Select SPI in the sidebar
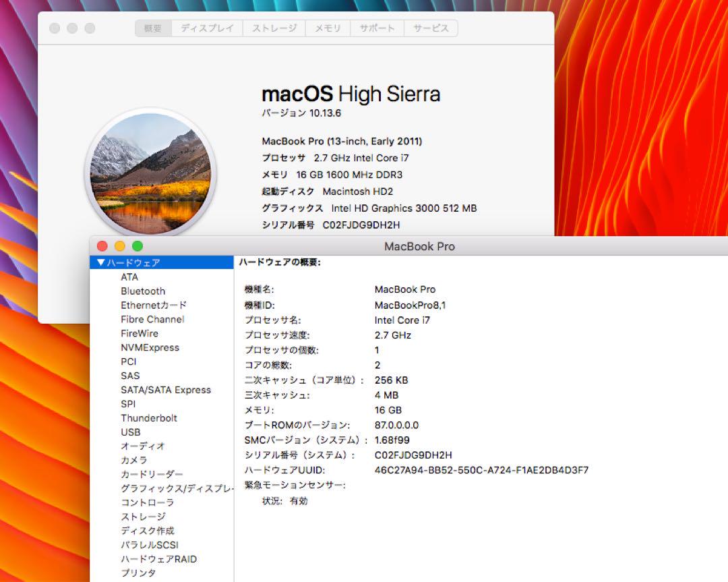The width and height of the screenshot is (728, 582). point(128,404)
